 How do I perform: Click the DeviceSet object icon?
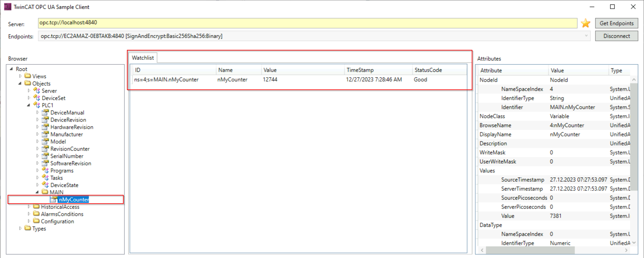pos(37,97)
